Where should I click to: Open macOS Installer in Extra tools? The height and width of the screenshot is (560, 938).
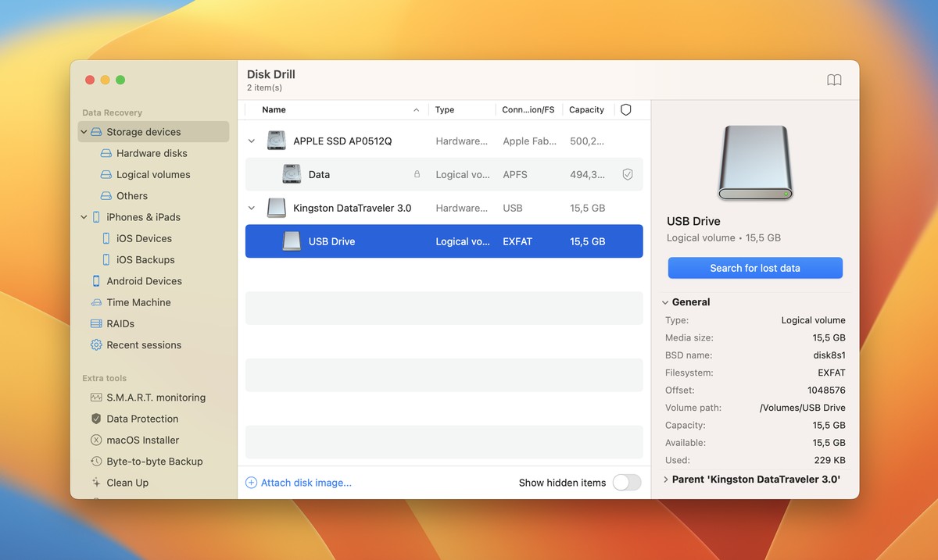coord(143,441)
